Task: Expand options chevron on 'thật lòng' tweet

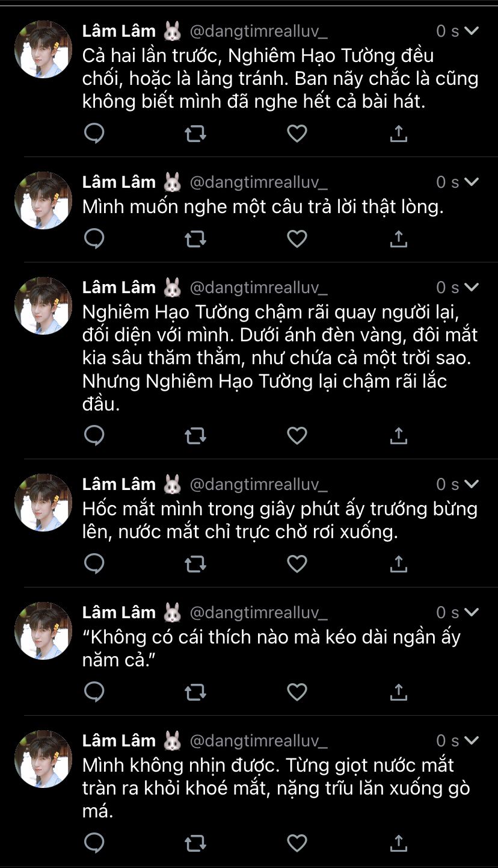Action: click(472, 182)
